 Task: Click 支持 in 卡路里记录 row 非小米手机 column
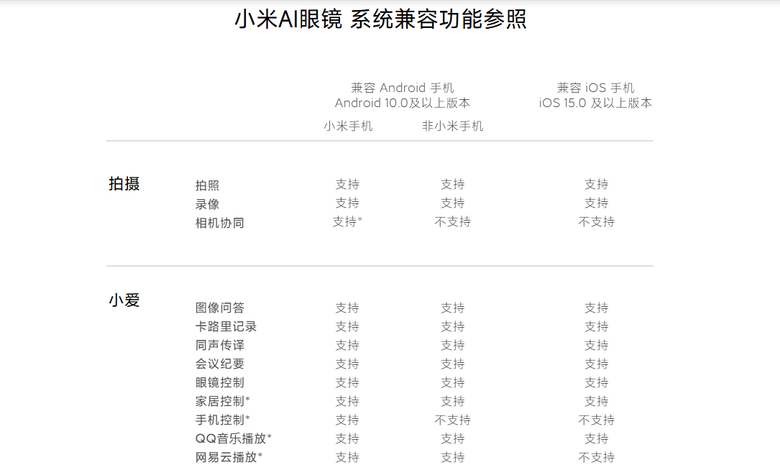[x=452, y=327]
